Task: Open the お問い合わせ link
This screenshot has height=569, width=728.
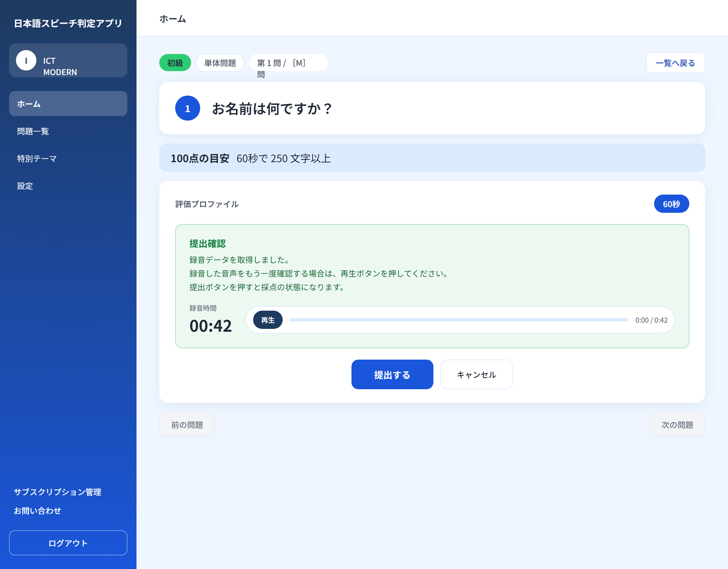Action: click(x=37, y=511)
